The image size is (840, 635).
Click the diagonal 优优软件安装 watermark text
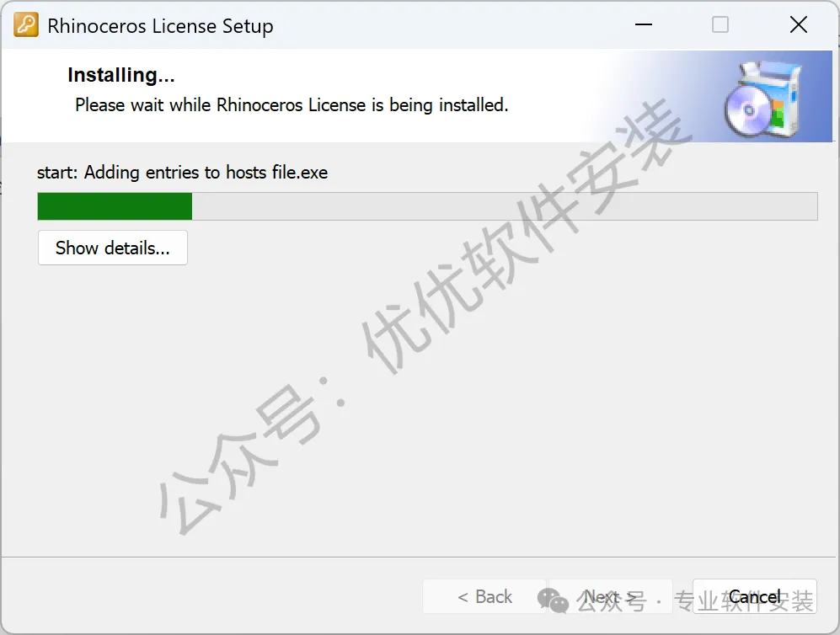coord(525,236)
